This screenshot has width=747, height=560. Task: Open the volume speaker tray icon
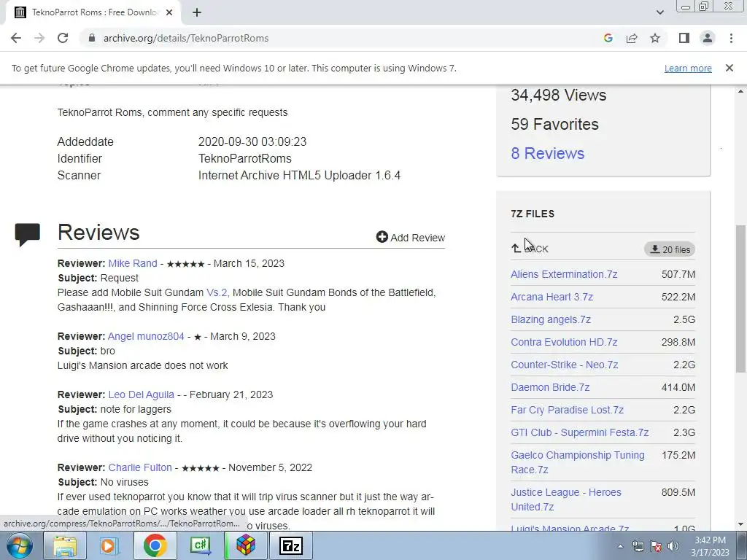(x=673, y=546)
